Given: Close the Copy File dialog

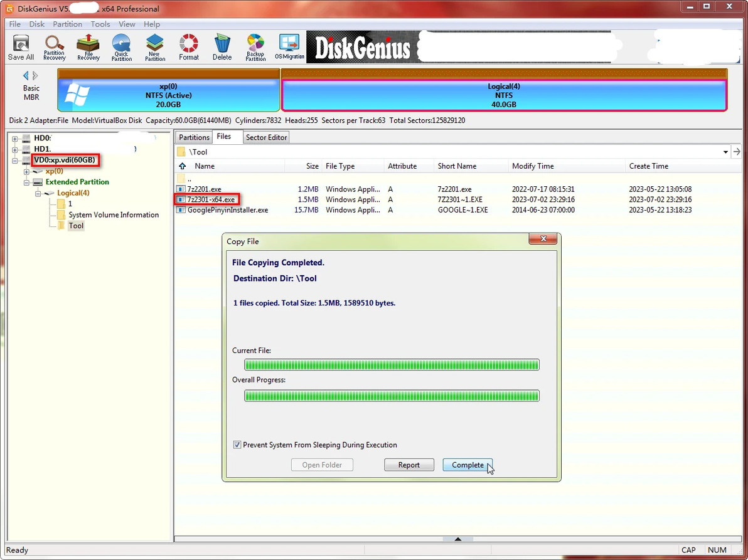Looking at the screenshot, I should [543, 239].
